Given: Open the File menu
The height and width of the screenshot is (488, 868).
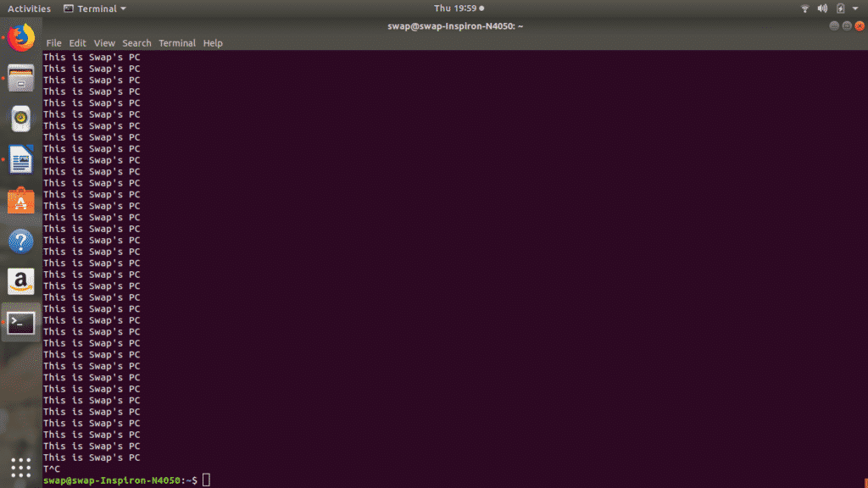Looking at the screenshot, I should 53,43.
